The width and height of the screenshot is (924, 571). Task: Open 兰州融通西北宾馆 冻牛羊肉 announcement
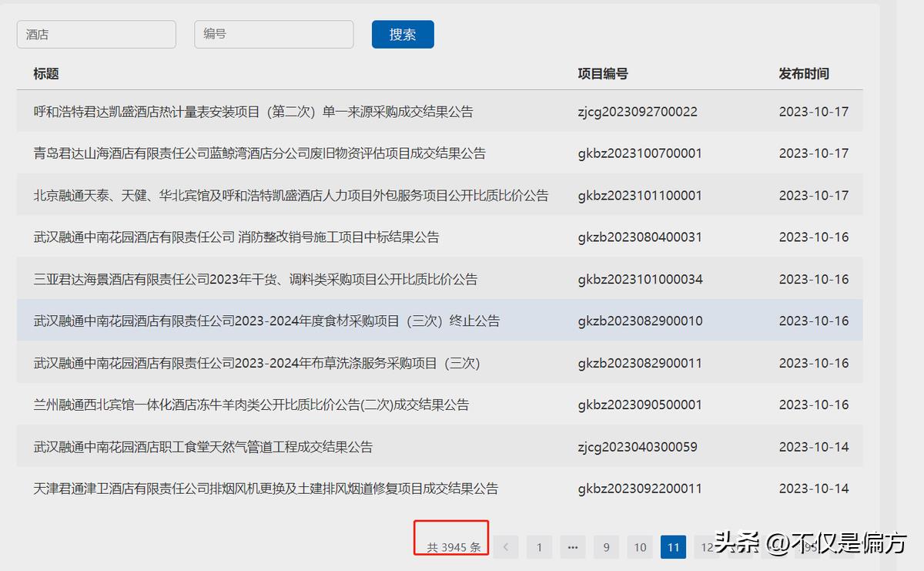(251, 405)
